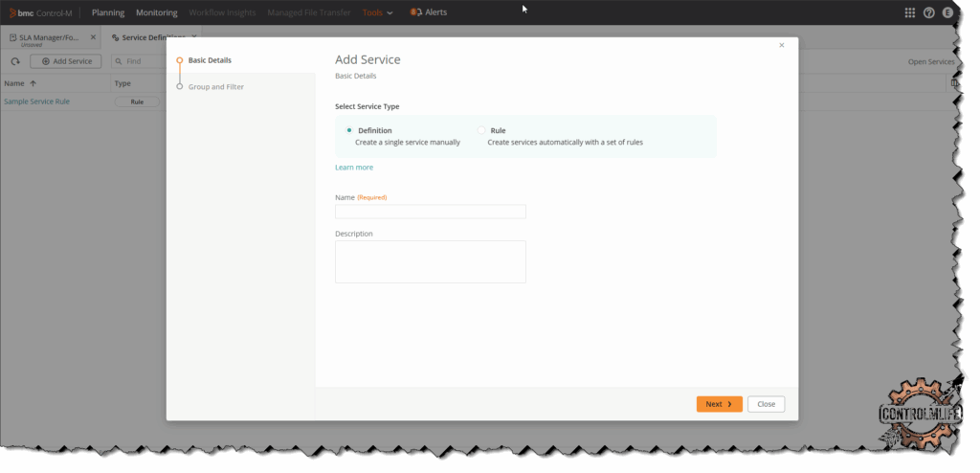Screen dimensions: 980x473
Task: Open the help question mark icon
Action: (x=928, y=12)
